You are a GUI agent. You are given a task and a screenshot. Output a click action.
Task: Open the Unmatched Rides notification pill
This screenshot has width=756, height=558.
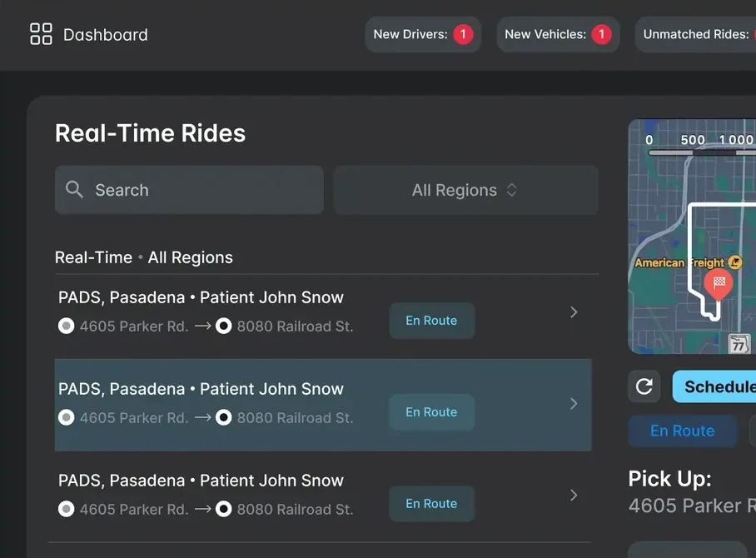coord(695,34)
